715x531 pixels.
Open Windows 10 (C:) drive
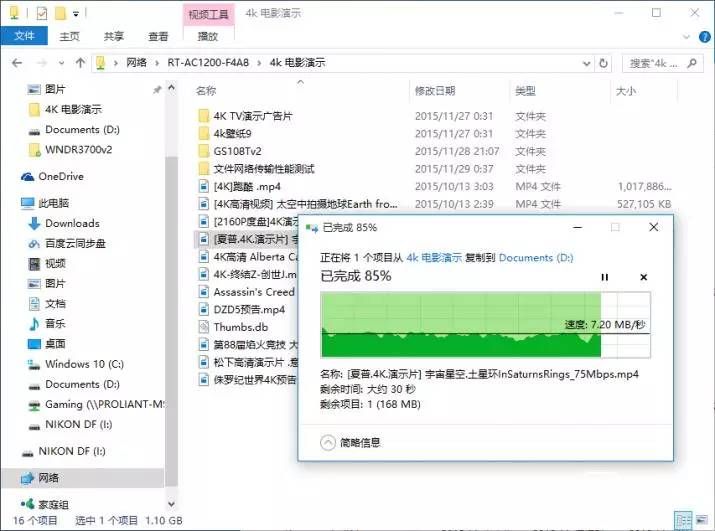click(84, 364)
